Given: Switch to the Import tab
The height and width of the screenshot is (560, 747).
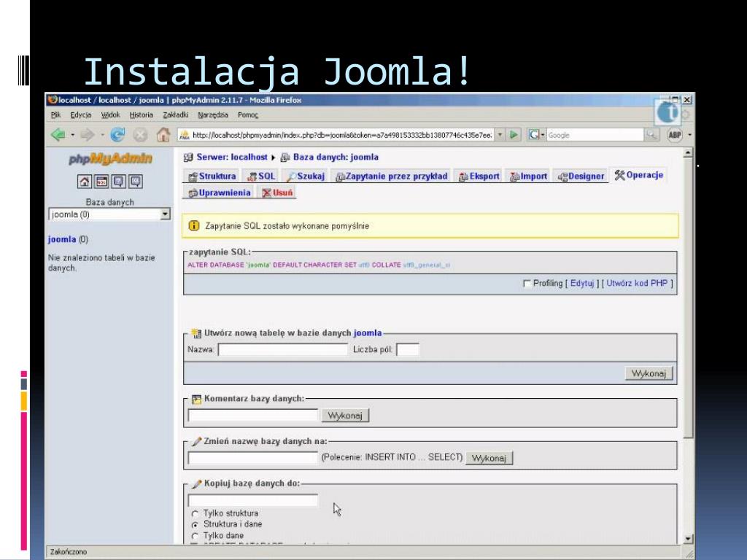Looking at the screenshot, I should pos(528,176).
